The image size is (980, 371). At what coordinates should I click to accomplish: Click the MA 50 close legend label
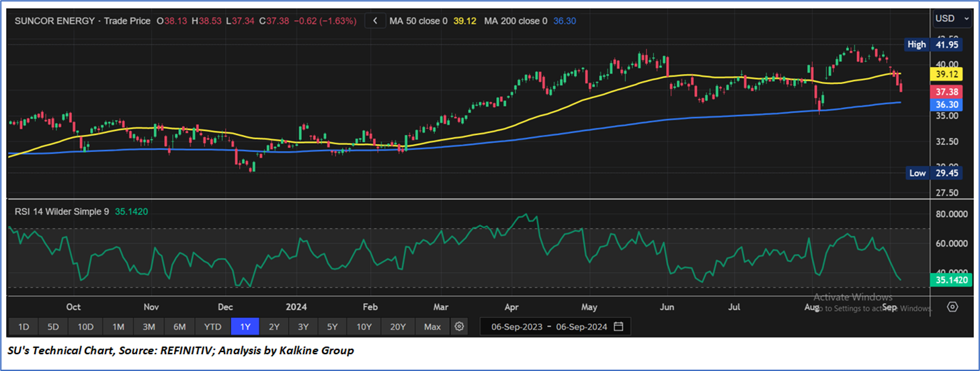(x=419, y=21)
